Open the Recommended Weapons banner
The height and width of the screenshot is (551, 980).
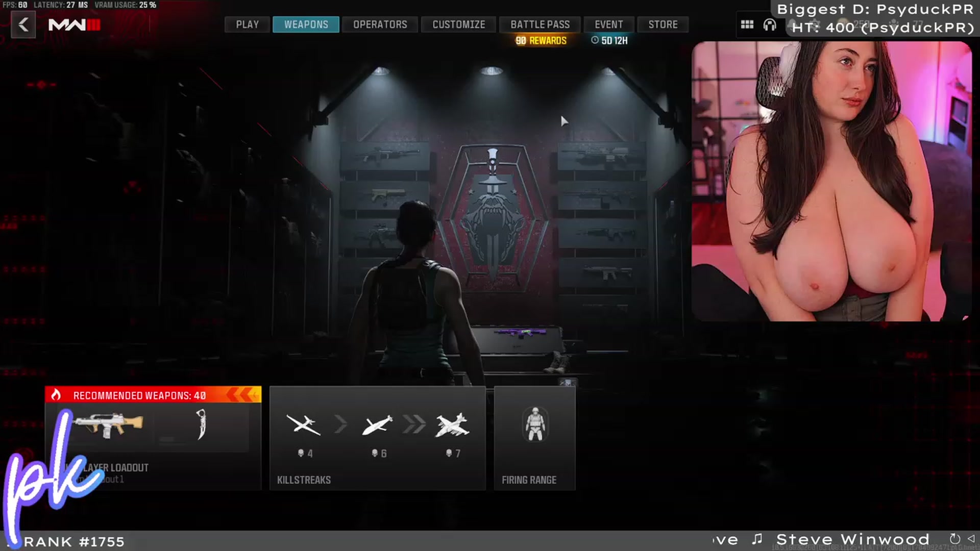153,395
